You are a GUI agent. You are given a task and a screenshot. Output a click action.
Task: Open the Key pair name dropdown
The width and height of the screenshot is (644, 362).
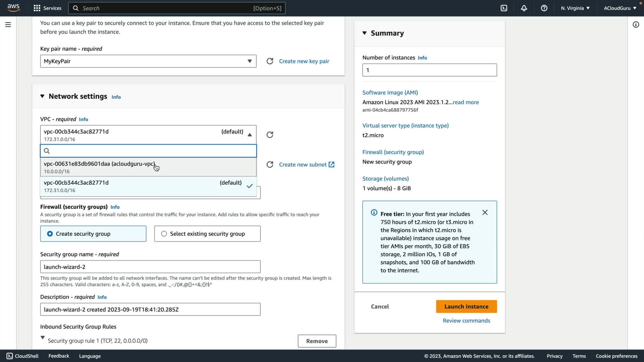[x=148, y=61]
